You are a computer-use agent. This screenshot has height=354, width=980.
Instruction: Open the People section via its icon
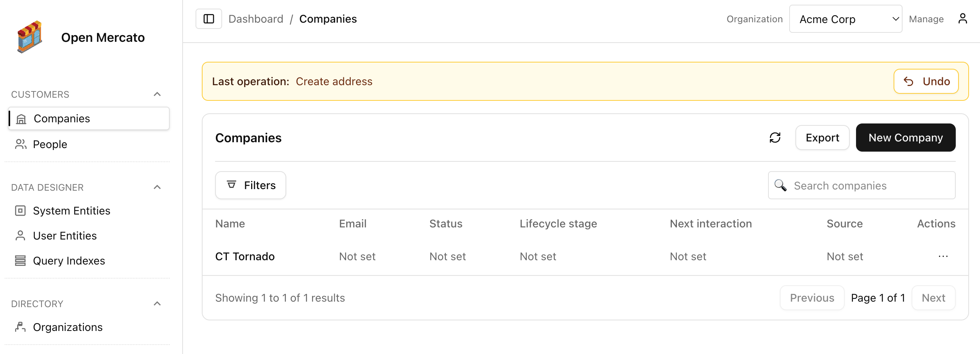point(20,144)
